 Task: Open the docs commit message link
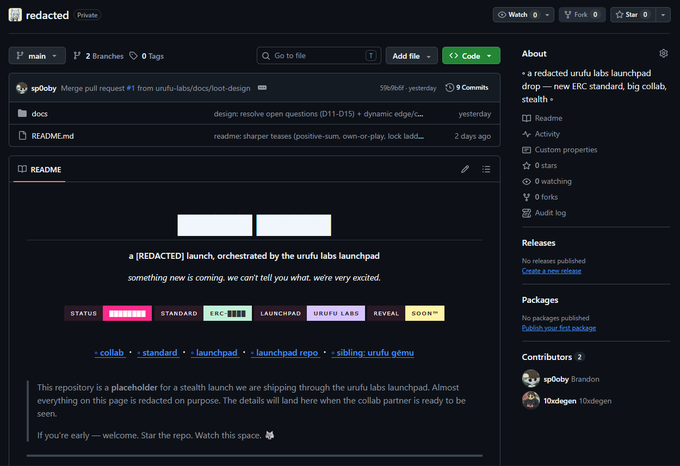[318, 114]
